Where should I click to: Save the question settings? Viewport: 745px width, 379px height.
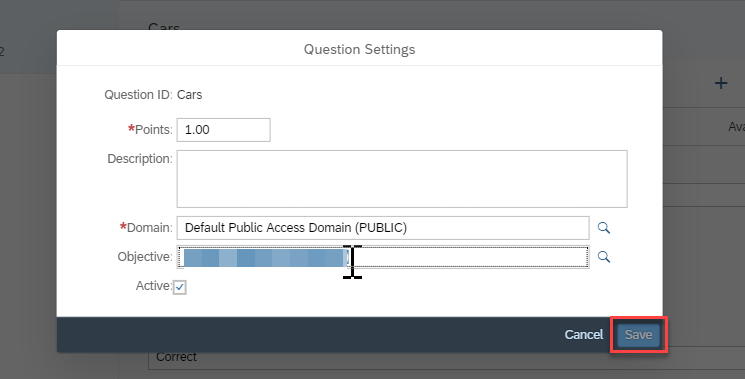[x=639, y=335]
